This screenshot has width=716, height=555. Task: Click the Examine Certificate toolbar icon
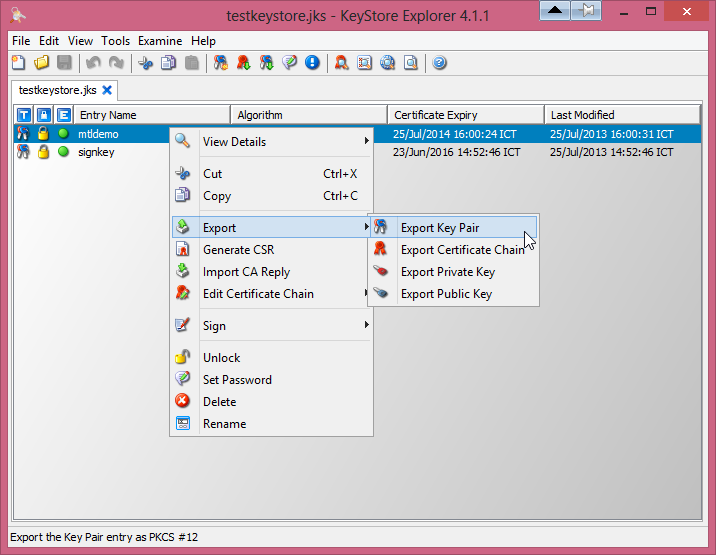[342, 63]
